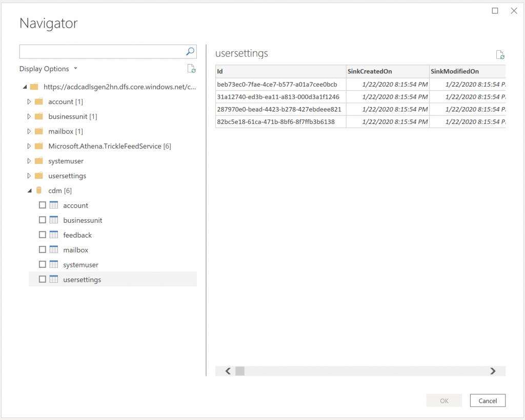Screen dimensions: 525x420
Task: Click SinkCreatedOn value in the beb73ec0 row
Action: [388, 85]
